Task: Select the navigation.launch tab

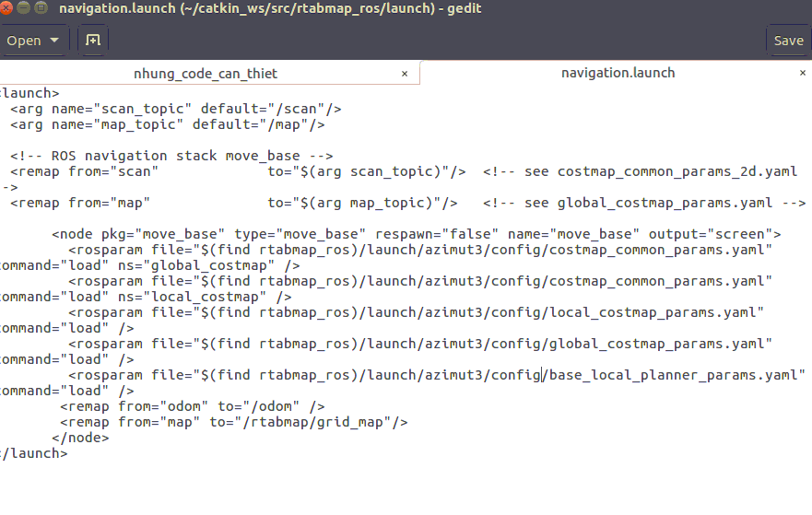Action: (x=618, y=73)
